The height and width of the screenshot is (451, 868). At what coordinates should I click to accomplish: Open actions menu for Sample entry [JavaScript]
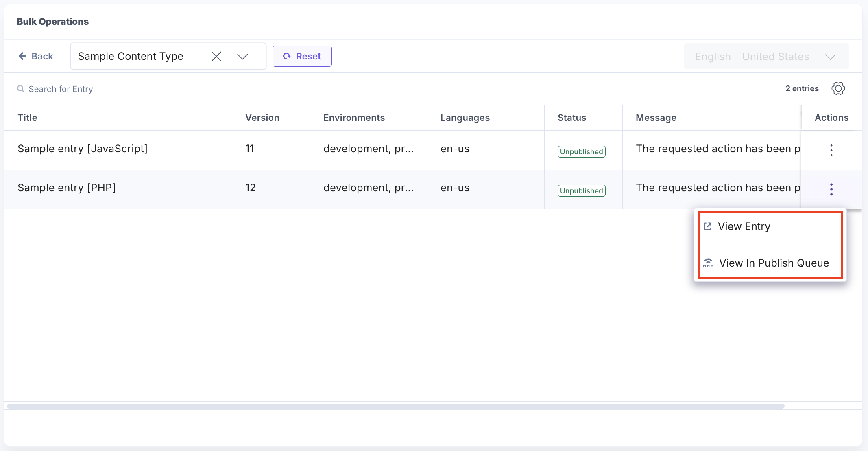click(x=831, y=150)
